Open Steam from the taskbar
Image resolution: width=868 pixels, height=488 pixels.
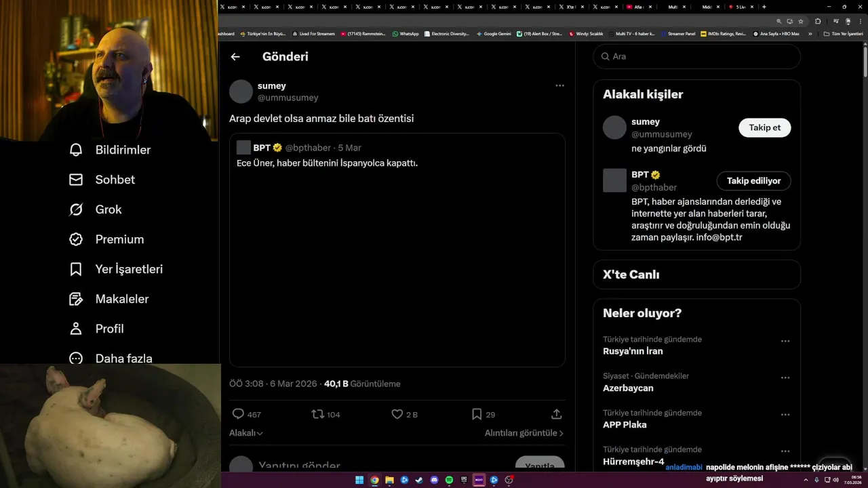(419, 481)
